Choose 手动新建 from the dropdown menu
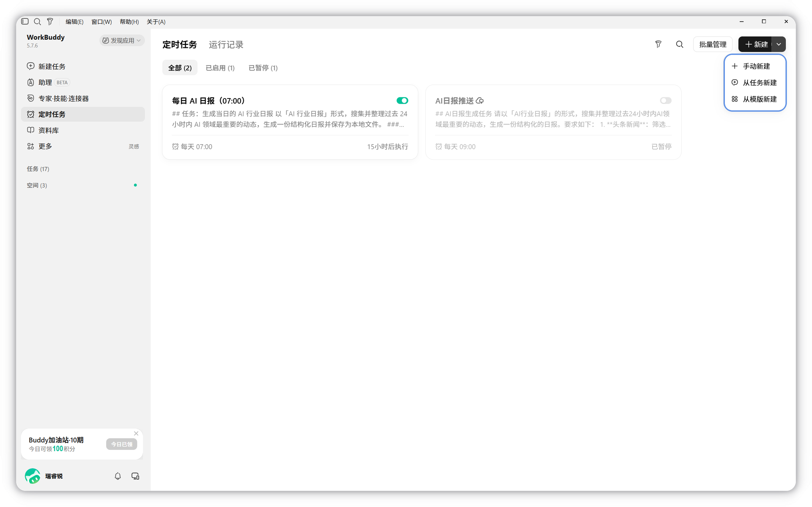Screen dimensions: 812x507 [x=755, y=66]
